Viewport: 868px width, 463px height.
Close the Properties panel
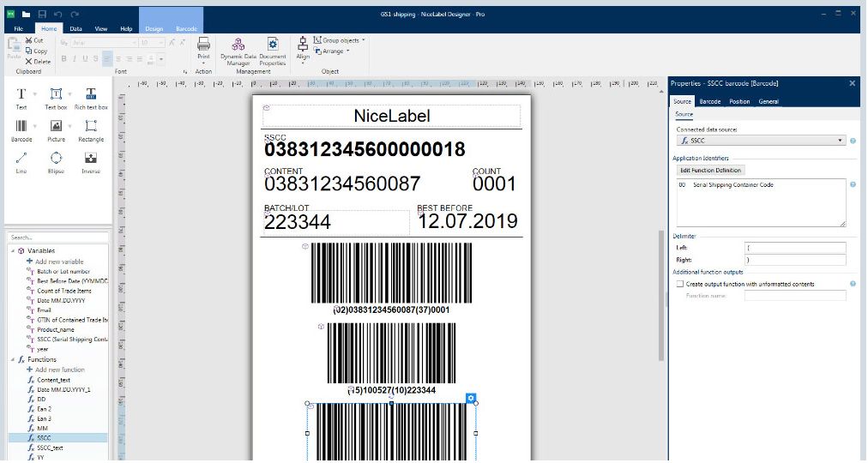click(x=852, y=83)
